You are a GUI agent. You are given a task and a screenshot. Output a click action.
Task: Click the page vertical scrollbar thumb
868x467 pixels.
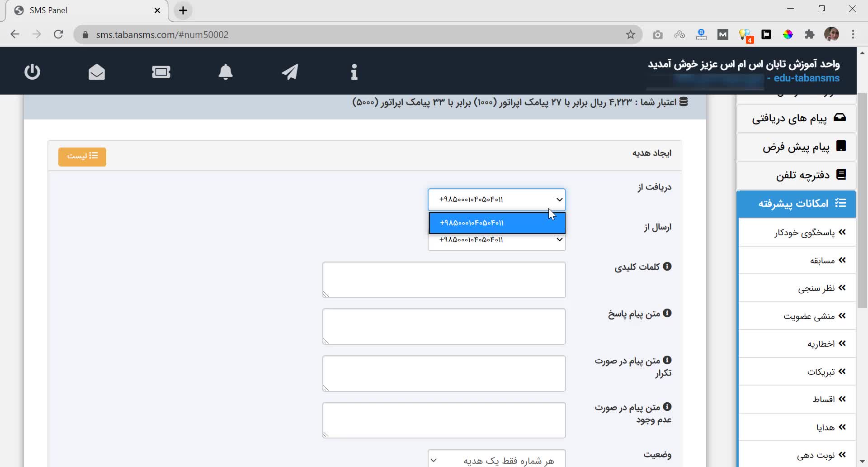tap(862, 199)
